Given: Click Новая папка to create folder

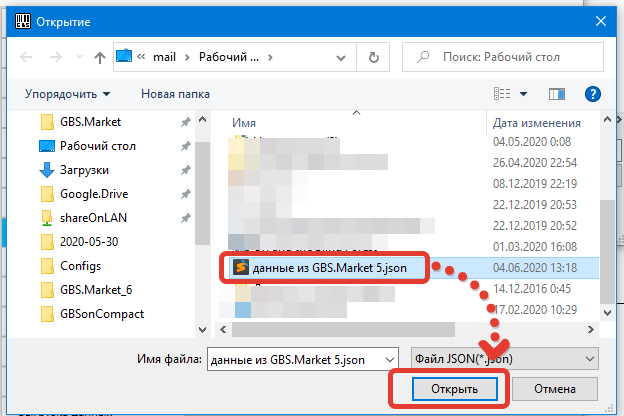Looking at the screenshot, I should tap(175, 94).
